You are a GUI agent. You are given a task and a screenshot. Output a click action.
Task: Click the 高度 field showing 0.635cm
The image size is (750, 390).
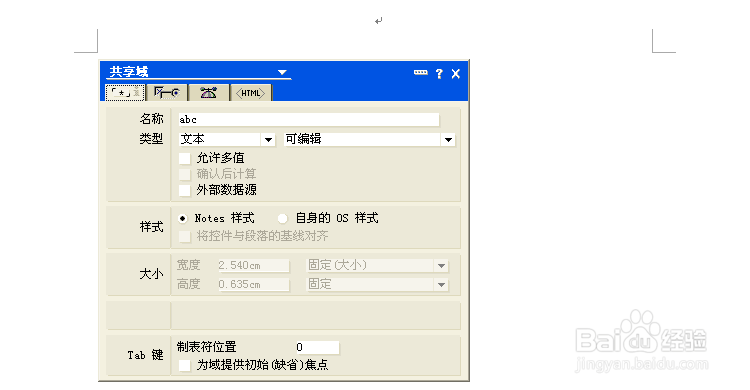[253, 285]
